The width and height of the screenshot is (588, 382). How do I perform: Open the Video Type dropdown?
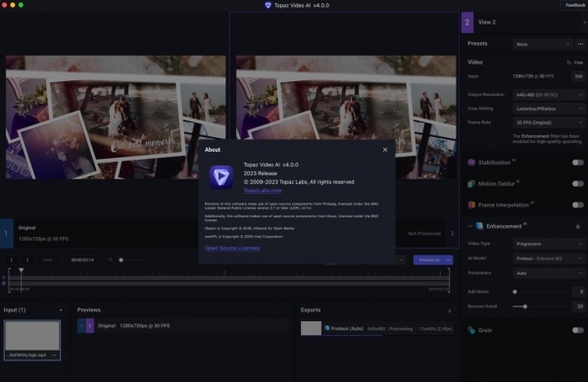click(x=549, y=244)
